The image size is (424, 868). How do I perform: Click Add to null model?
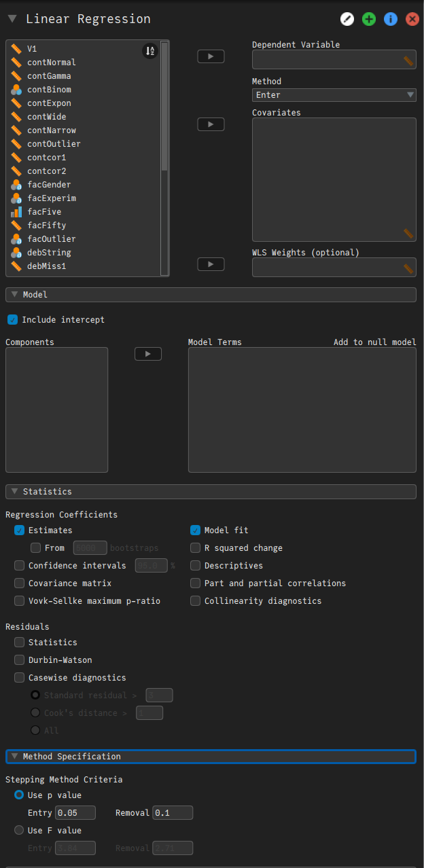[374, 342]
